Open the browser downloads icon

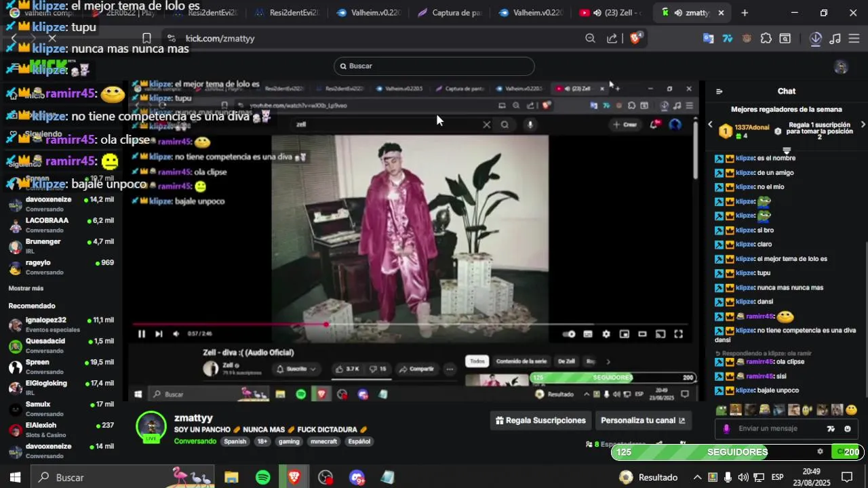coord(816,39)
